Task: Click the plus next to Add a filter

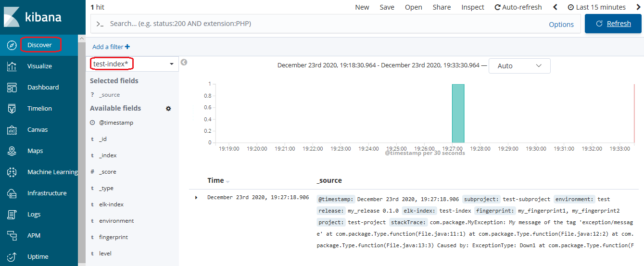Action: tap(127, 47)
